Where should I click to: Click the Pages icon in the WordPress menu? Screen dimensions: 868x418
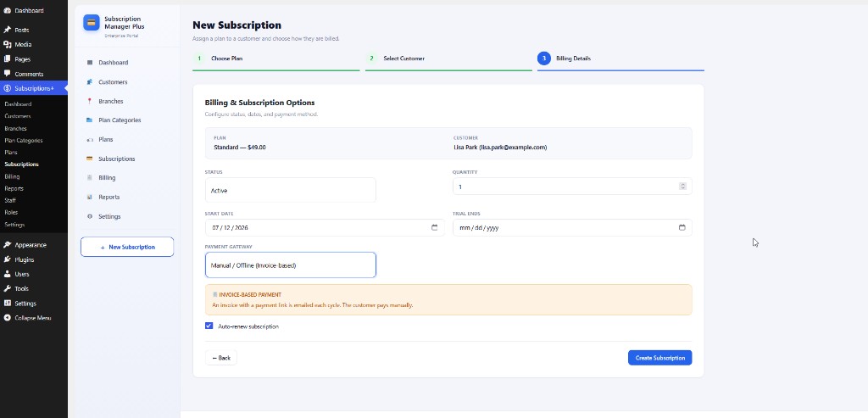click(x=7, y=59)
